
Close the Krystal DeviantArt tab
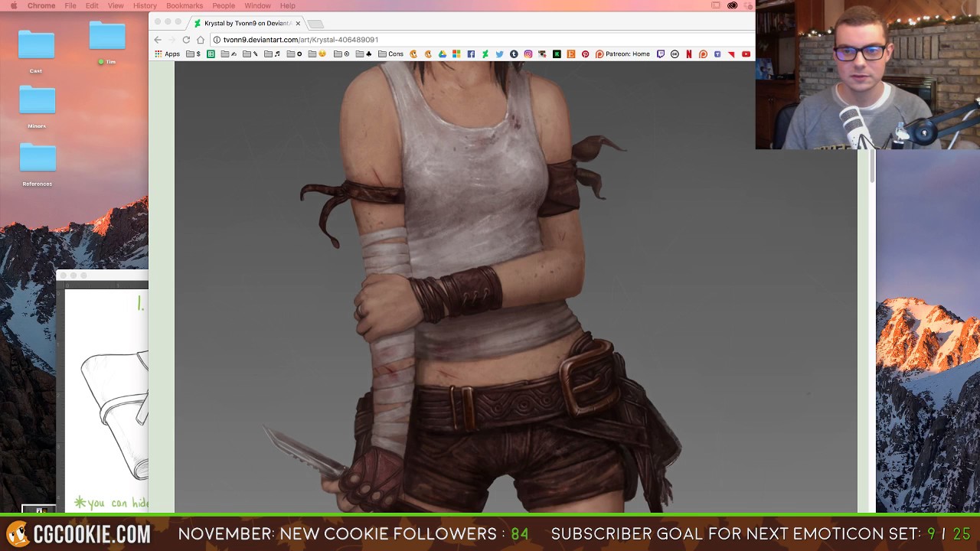coord(298,23)
